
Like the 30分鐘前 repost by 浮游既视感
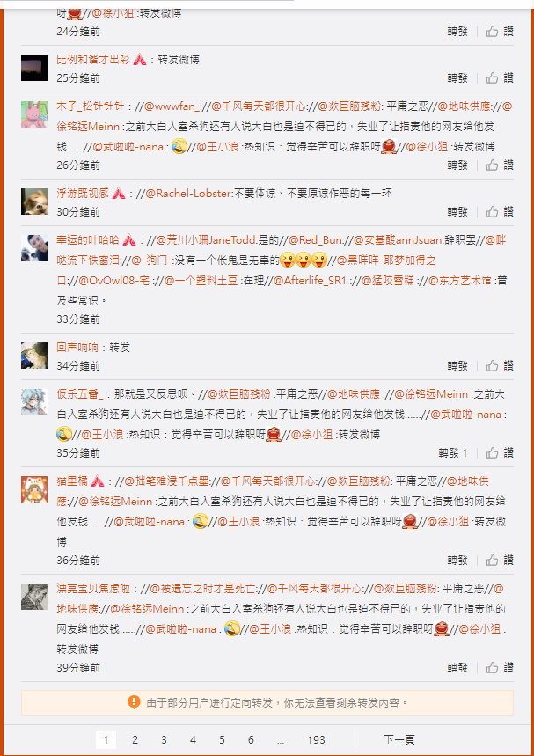point(500,211)
